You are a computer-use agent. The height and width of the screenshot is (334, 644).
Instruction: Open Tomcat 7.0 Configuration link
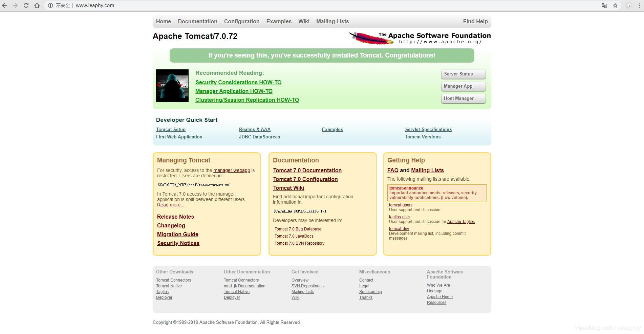click(x=305, y=179)
